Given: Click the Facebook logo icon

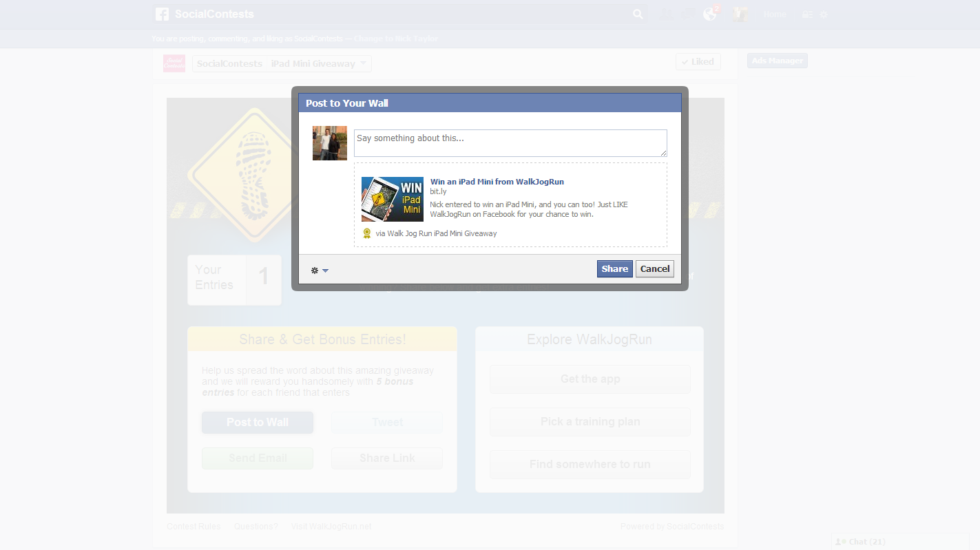Looking at the screenshot, I should (162, 14).
